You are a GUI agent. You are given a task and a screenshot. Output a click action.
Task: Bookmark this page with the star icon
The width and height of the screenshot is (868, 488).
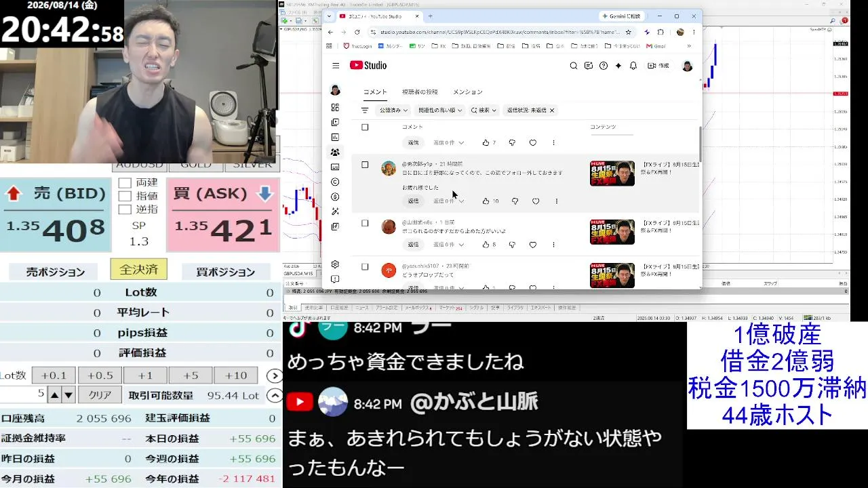[629, 32]
